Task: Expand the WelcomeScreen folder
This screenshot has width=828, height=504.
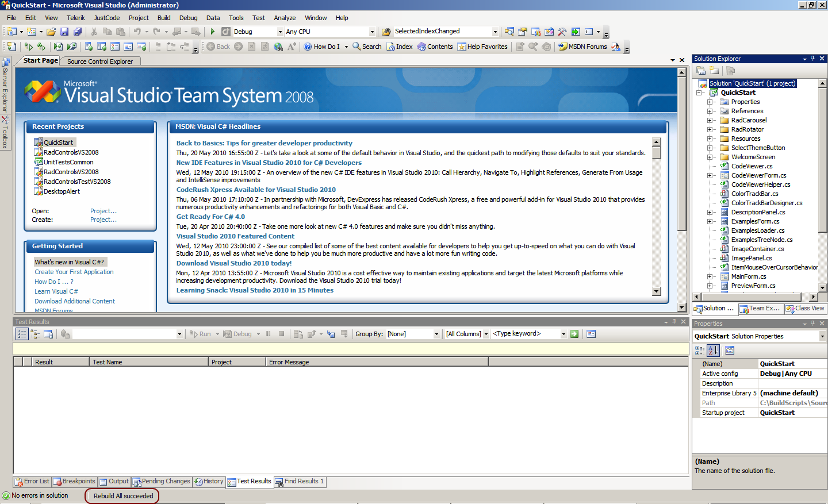Action: click(710, 157)
